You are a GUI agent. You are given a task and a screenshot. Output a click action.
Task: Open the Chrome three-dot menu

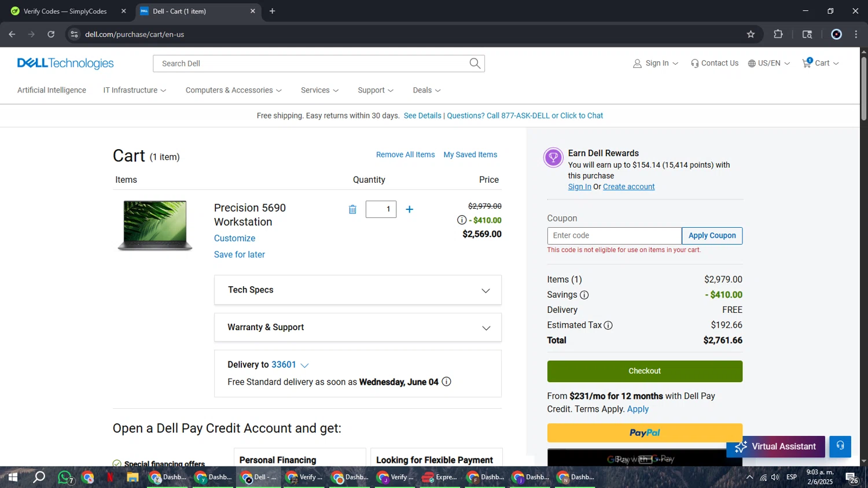pos(856,34)
